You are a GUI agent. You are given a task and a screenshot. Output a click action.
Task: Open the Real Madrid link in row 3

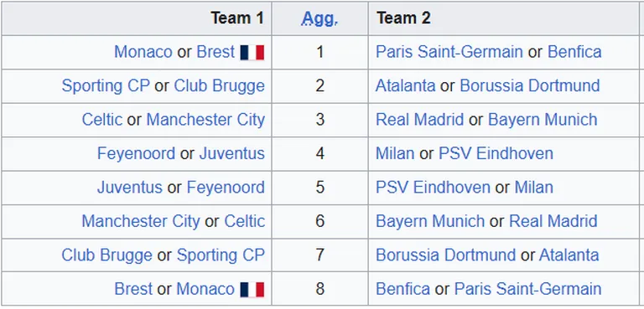point(420,120)
